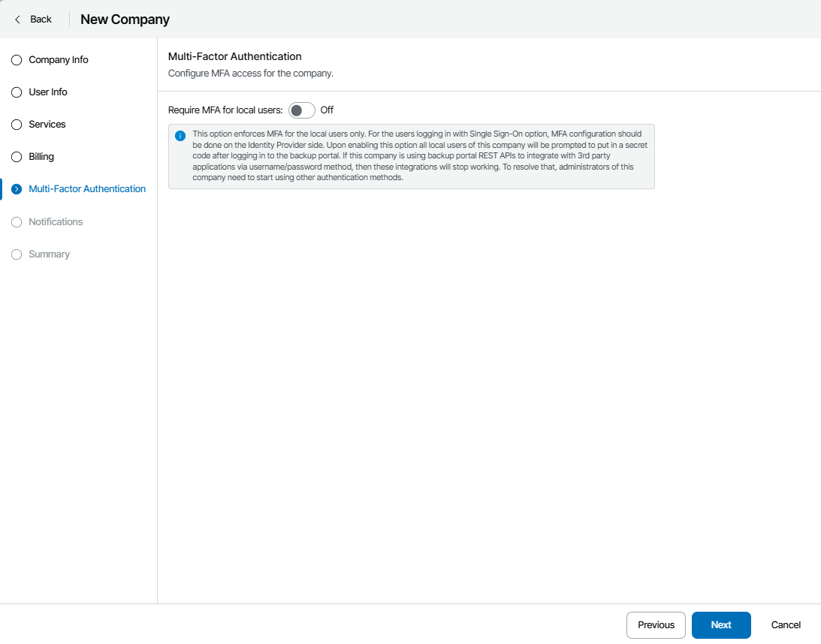Click the User Info step circle icon
Image resolution: width=821 pixels, height=644 pixels.
17,92
